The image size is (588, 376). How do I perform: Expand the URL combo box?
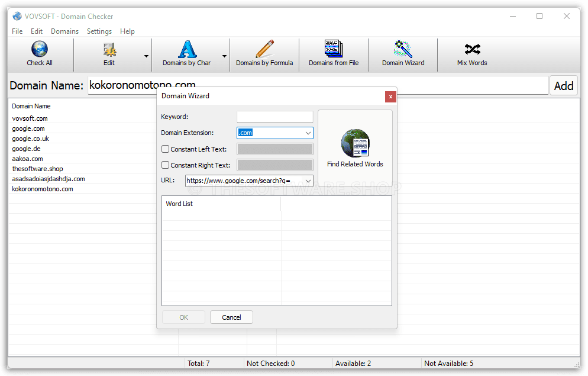(x=308, y=181)
